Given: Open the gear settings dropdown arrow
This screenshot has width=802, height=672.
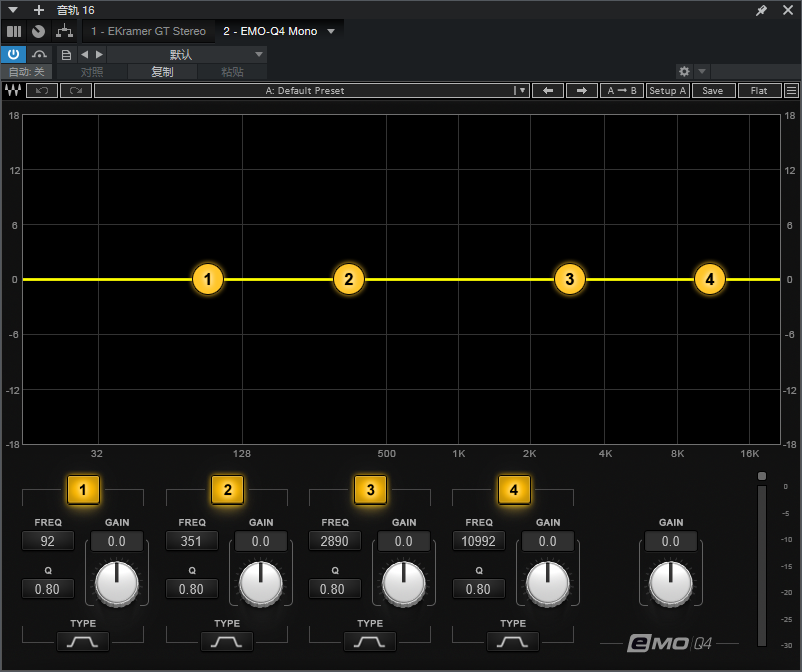Looking at the screenshot, I should click(702, 72).
